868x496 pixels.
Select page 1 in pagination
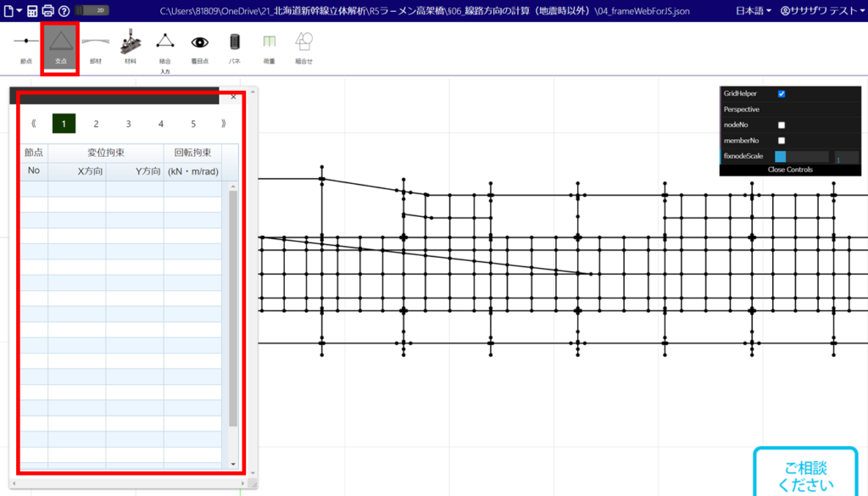(64, 124)
